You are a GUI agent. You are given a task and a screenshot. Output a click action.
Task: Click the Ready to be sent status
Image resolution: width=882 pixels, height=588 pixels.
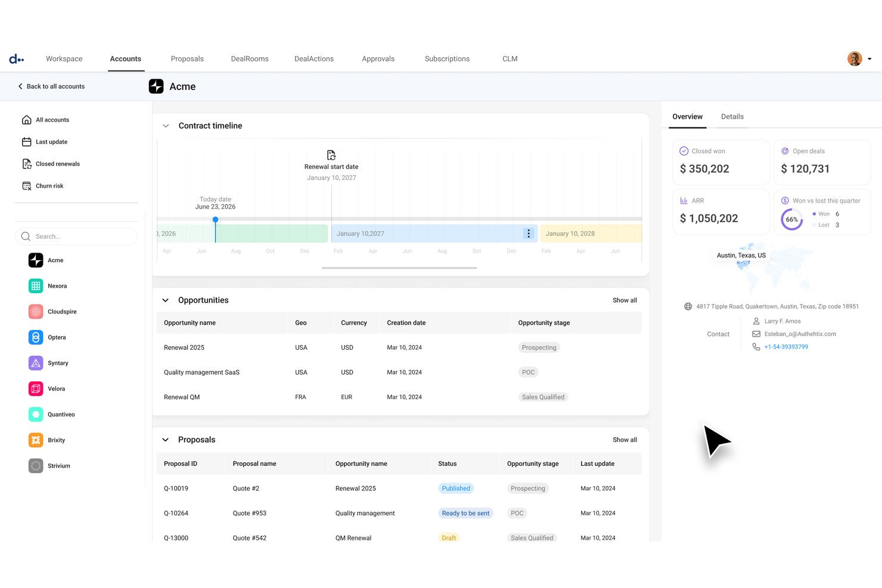coord(465,513)
